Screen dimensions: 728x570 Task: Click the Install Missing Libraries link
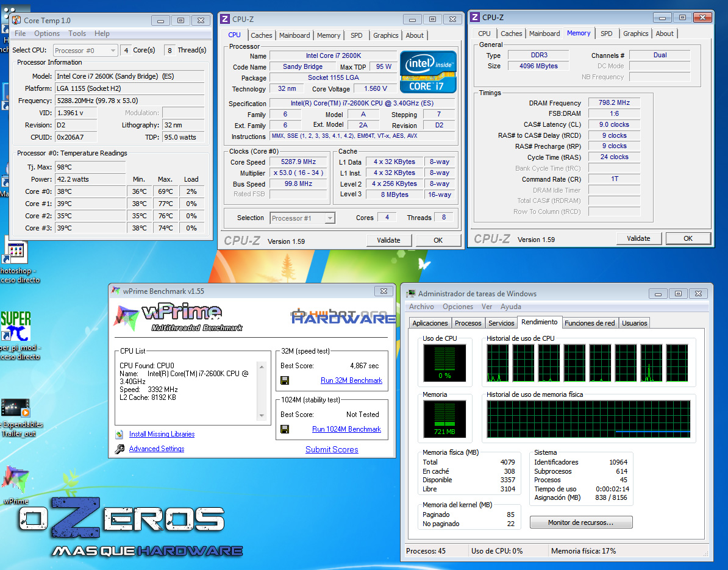tap(162, 434)
